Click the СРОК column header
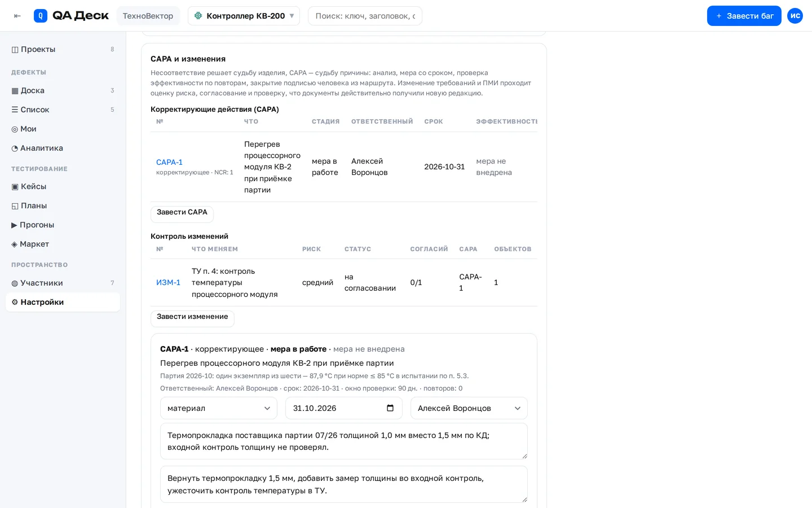Viewport: 812px width, 508px height. 434,122
